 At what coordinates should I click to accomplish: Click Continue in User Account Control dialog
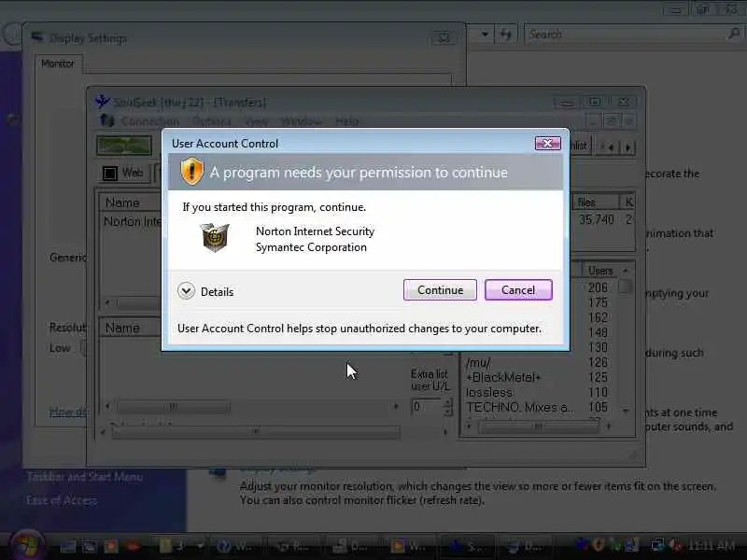point(440,290)
